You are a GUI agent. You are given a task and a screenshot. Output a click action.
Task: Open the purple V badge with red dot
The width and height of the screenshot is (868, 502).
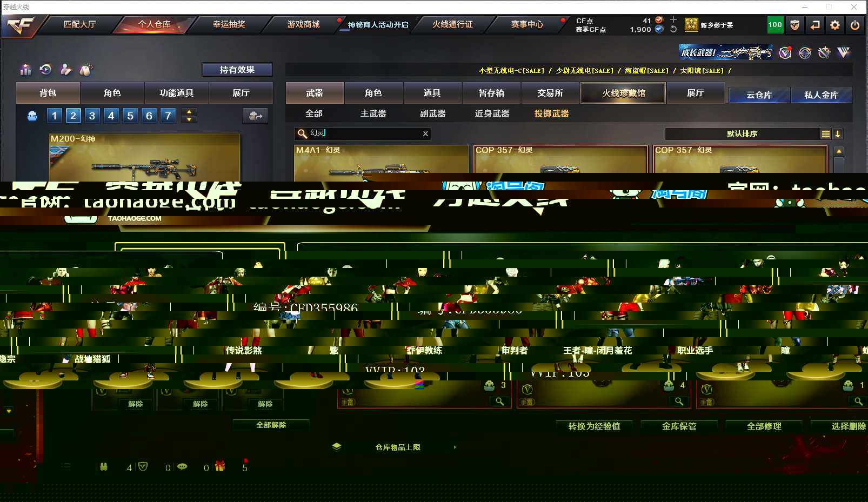[x=785, y=52]
